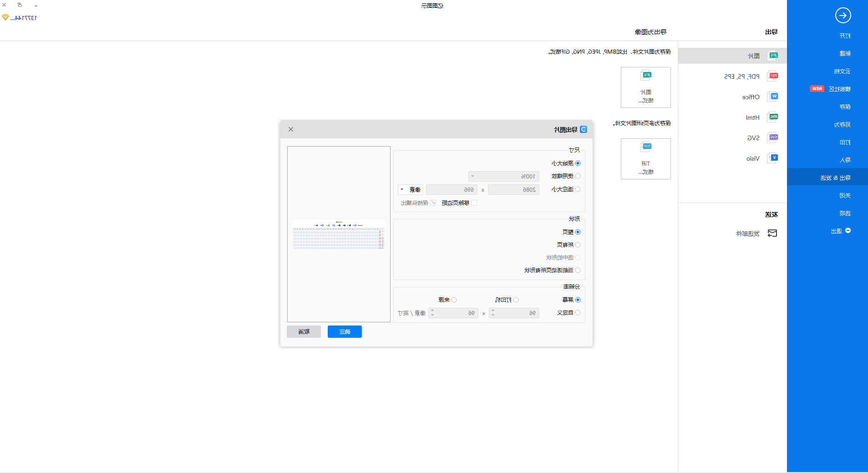Click the 确定 button to confirm export

(345, 331)
